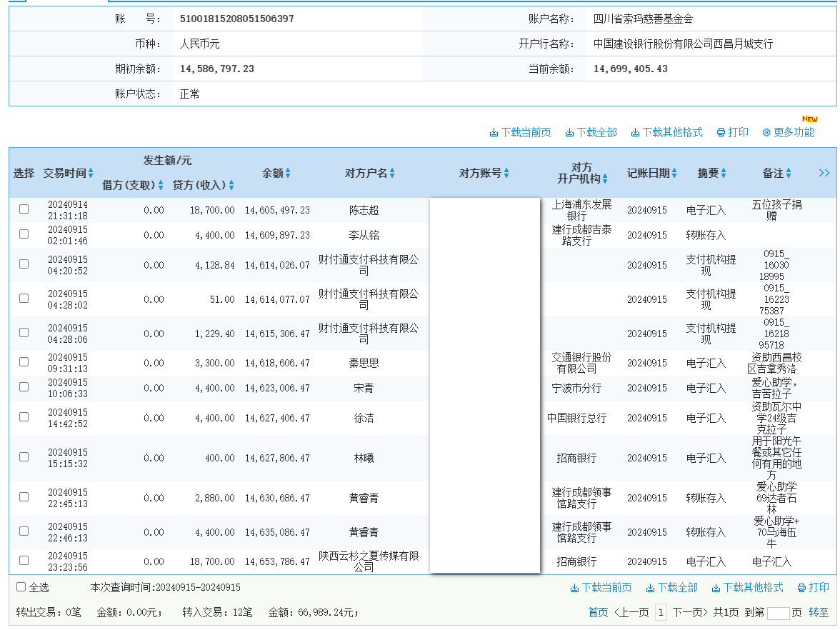Click bank name 中国建设银行股份有限公司西昌月城支行
Viewport: 840px width, 630px height.
[683, 44]
